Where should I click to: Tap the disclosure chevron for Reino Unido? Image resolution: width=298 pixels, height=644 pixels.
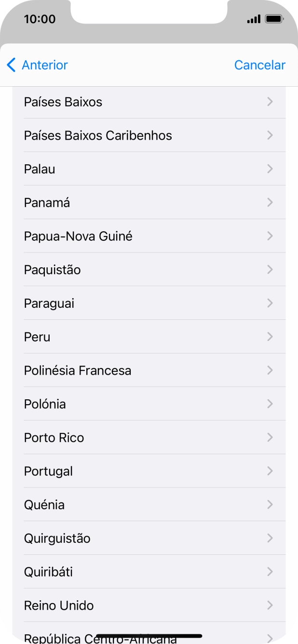click(x=270, y=605)
